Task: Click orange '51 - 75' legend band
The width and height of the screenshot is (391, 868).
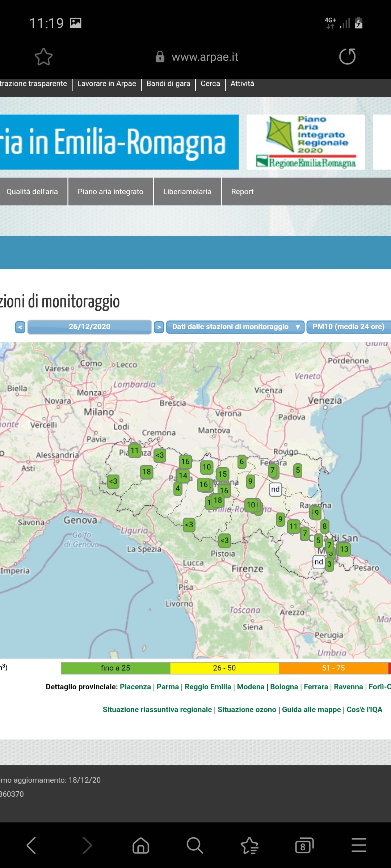Action: [x=333, y=668]
